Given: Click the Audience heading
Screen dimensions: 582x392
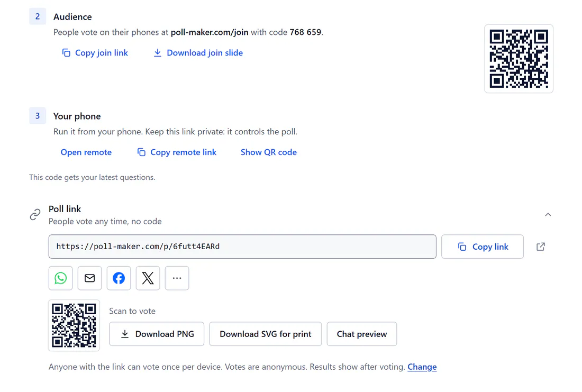Looking at the screenshot, I should pos(72,17).
